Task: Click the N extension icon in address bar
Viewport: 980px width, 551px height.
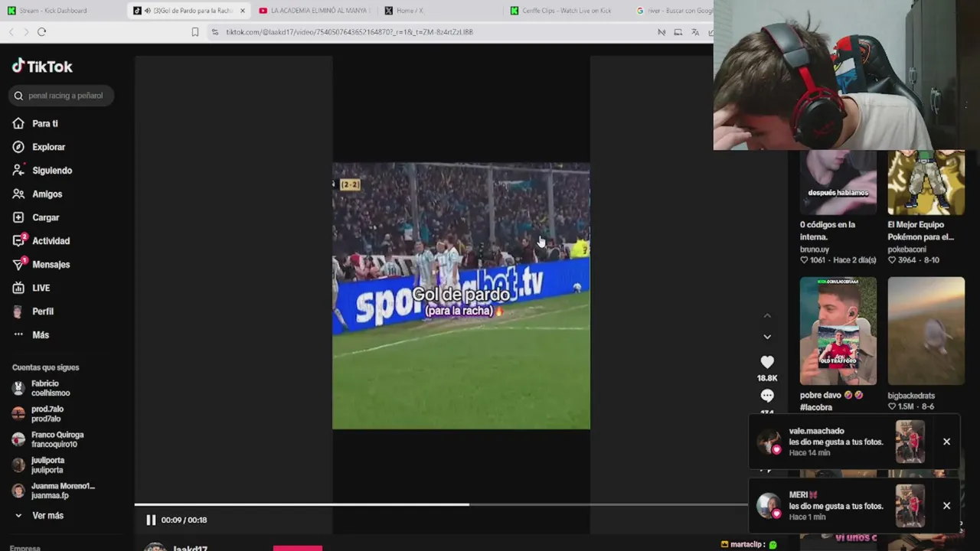Action: [x=661, y=32]
